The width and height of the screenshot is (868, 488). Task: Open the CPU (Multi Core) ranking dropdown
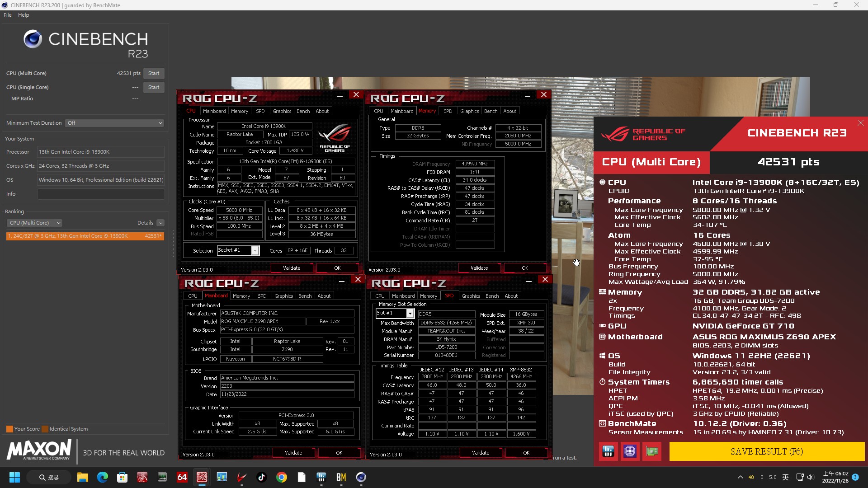(34, 223)
